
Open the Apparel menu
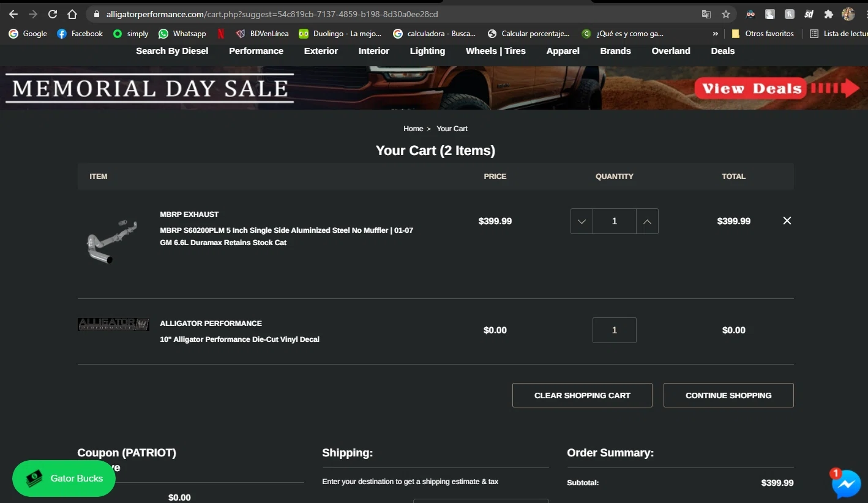tap(563, 51)
